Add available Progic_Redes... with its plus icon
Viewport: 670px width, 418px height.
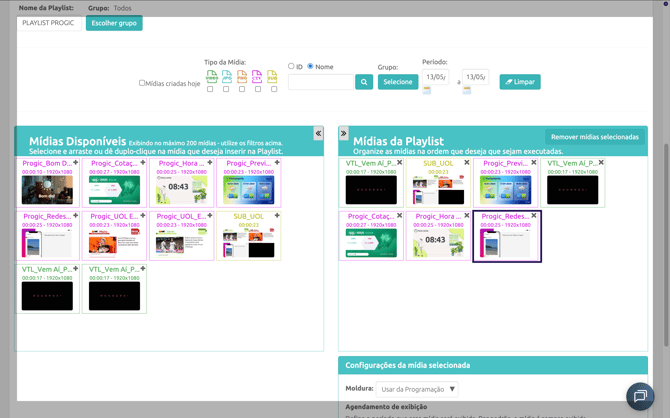[x=76, y=215]
